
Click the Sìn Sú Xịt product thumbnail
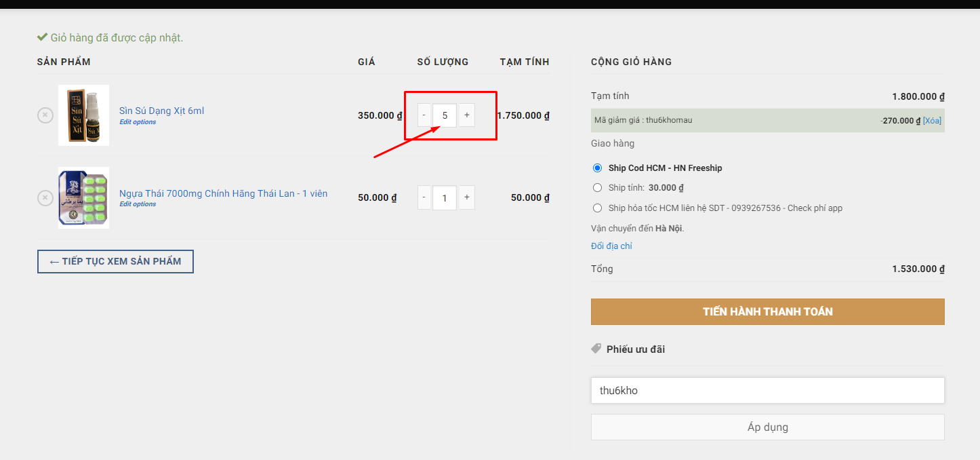click(x=83, y=115)
